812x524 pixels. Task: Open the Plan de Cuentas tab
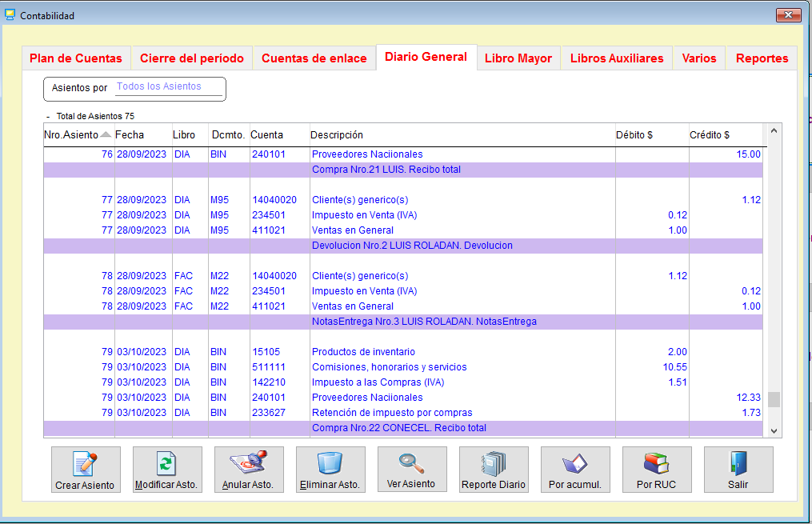[76, 58]
